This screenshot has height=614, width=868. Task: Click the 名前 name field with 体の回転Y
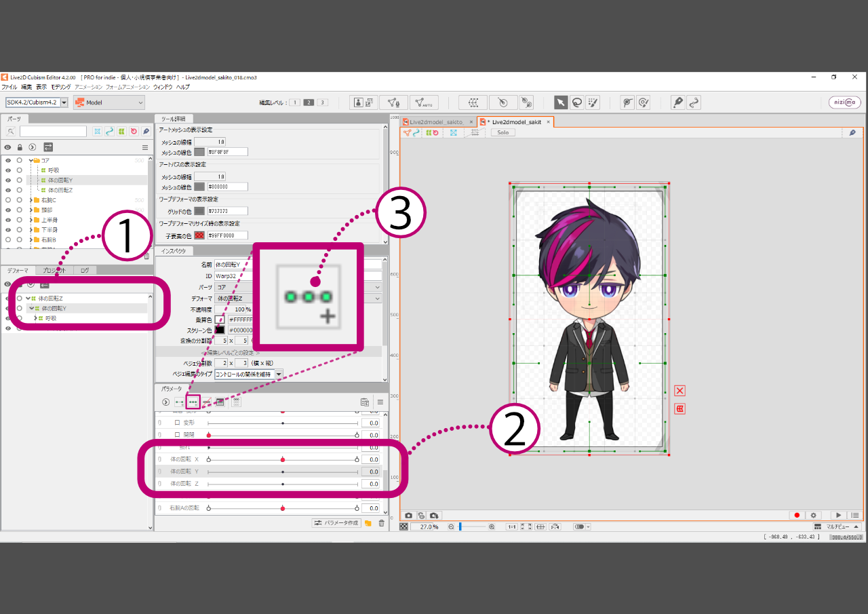tap(298, 265)
